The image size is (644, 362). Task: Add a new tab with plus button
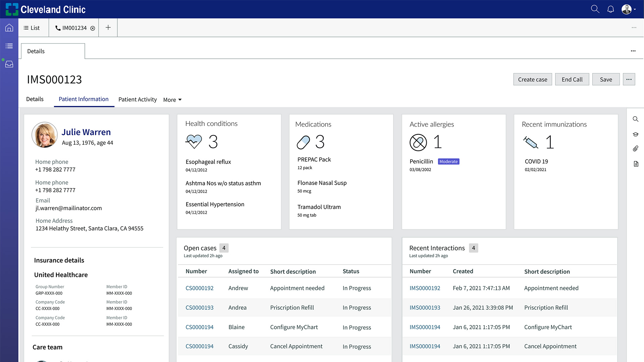pyautogui.click(x=108, y=27)
